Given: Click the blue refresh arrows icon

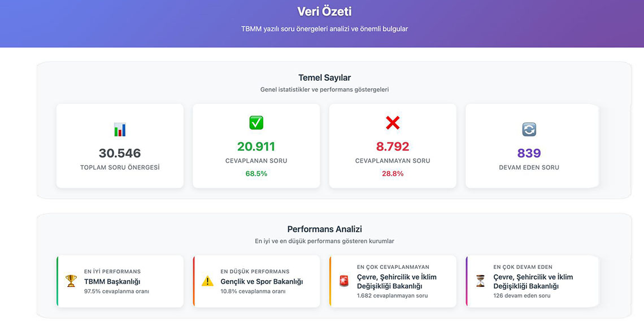Looking at the screenshot, I should [x=529, y=130].
